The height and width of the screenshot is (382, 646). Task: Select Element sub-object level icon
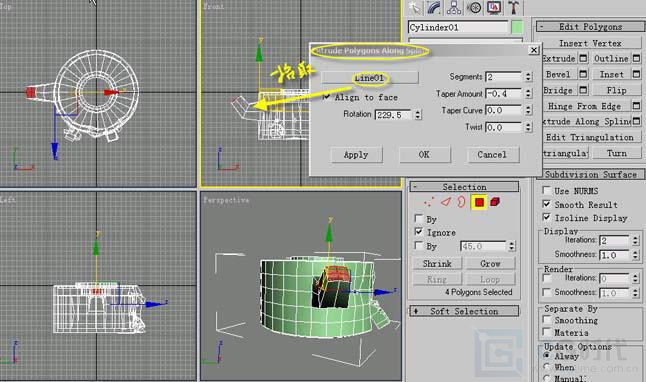tap(495, 202)
